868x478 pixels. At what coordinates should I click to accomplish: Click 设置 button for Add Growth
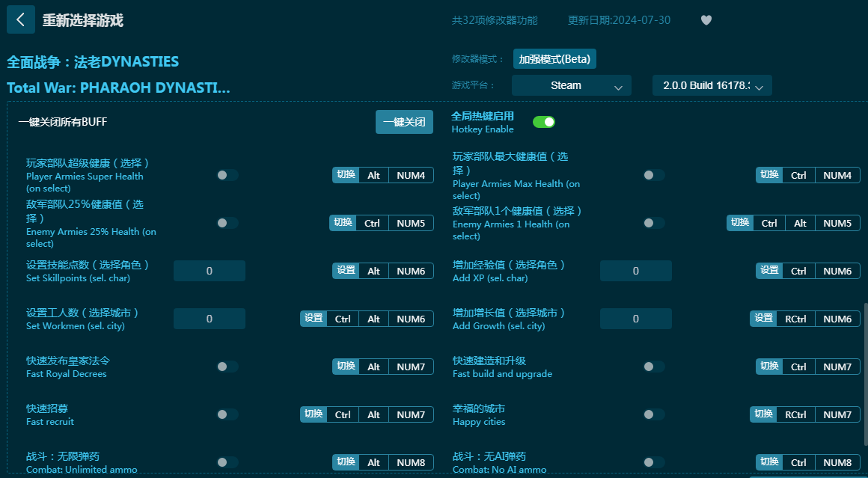click(x=763, y=319)
